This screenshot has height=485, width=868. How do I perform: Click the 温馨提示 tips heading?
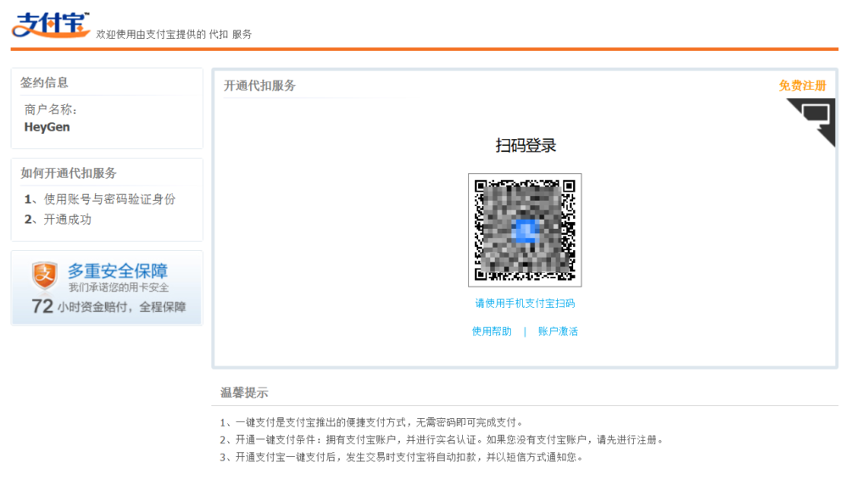(244, 393)
